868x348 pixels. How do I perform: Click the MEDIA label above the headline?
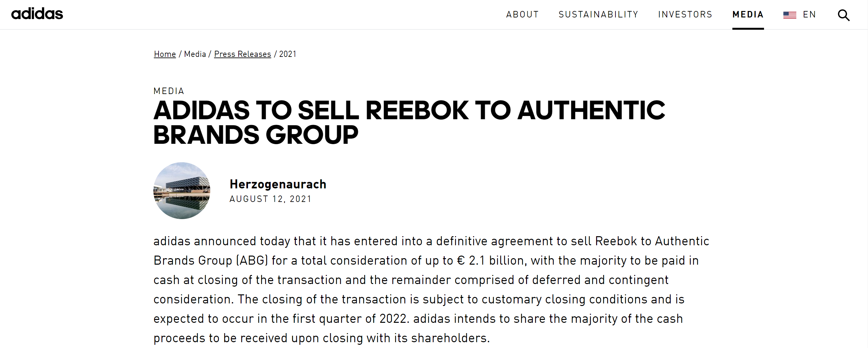169,91
